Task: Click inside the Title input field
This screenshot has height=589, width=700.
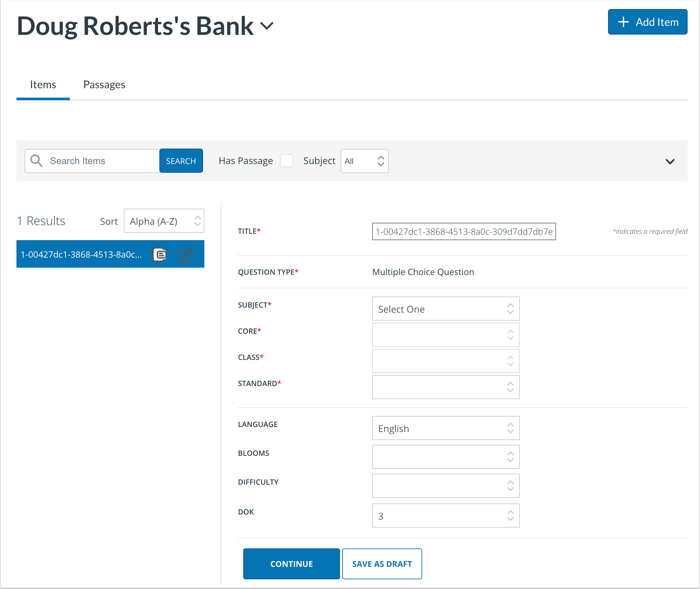Action: click(463, 231)
